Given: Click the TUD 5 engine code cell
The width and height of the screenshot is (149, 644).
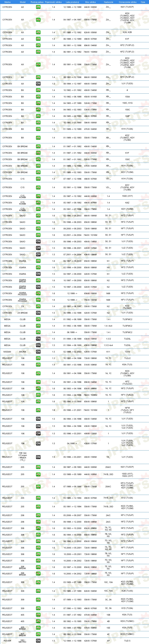Looking at the screenshot, I should click(127, 641).
